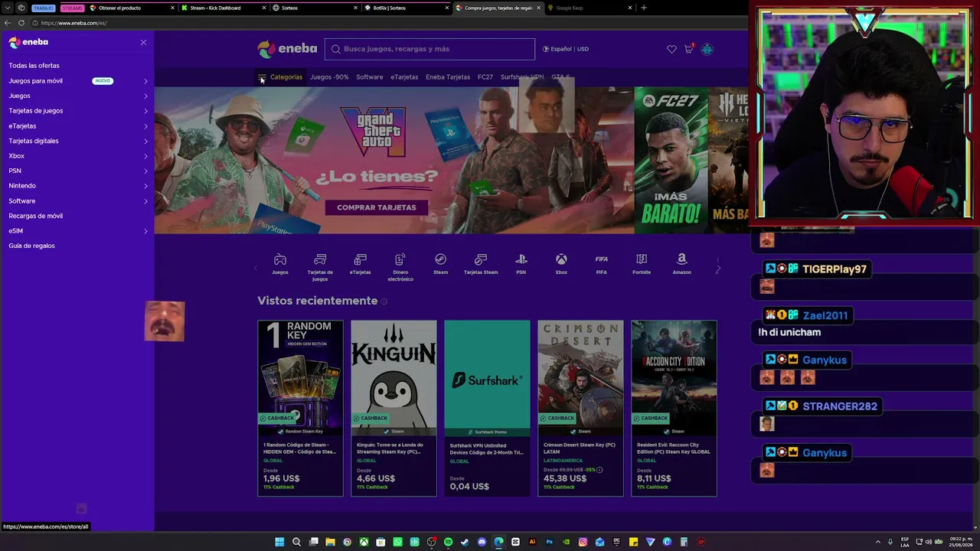The width and height of the screenshot is (980, 551).
Task: Click the Eneba search field
Action: 430,49
